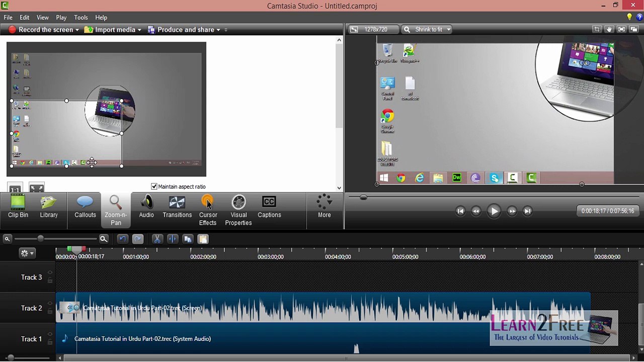644x362 pixels.
Task: Toggle Maintain aspect ratio checkbox
Action: (154, 187)
